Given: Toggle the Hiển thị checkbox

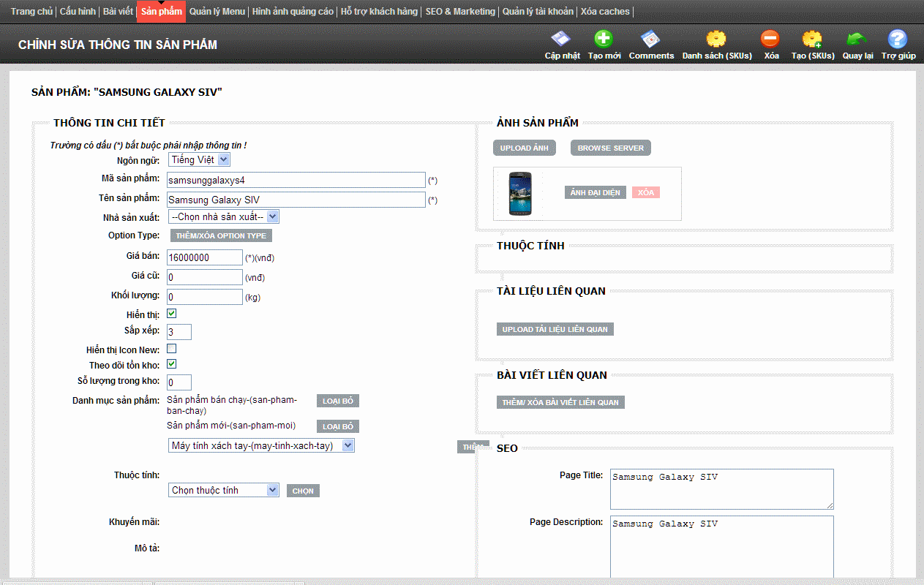Looking at the screenshot, I should point(172,314).
